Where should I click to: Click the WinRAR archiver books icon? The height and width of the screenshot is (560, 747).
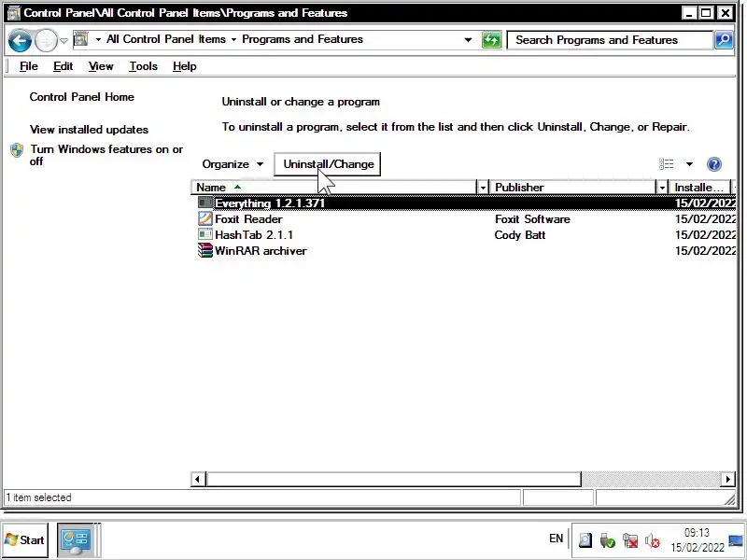tap(204, 250)
